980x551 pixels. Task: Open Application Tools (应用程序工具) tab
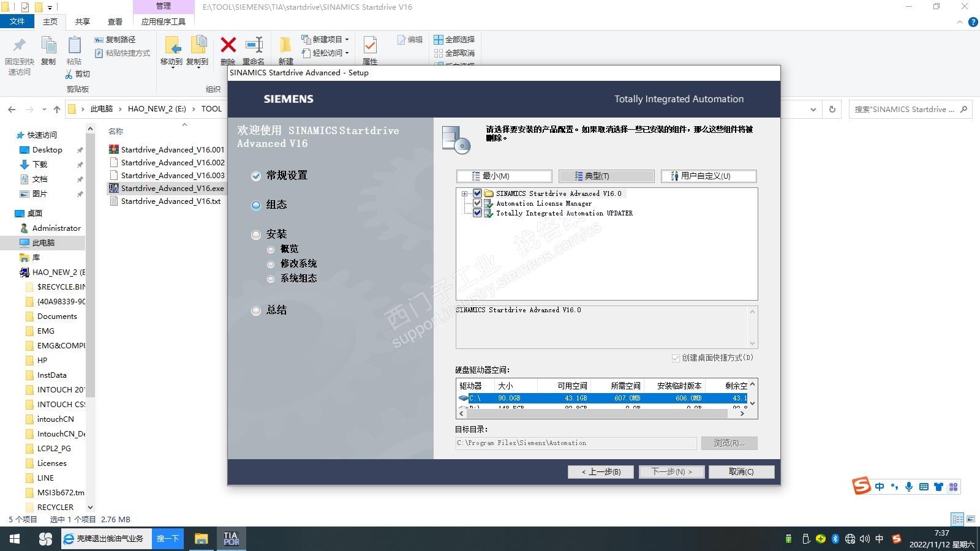(x=164, y=21)
